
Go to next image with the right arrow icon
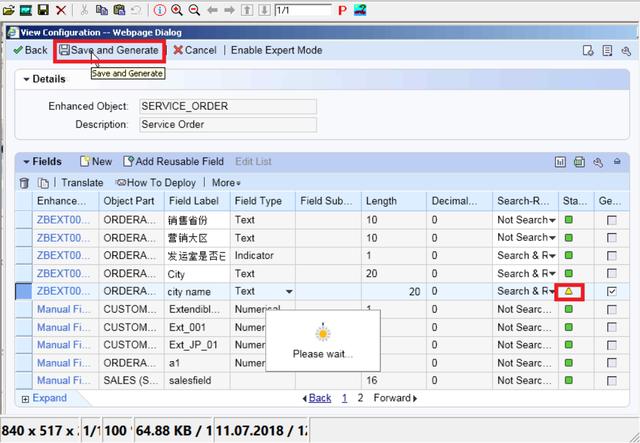229,10
